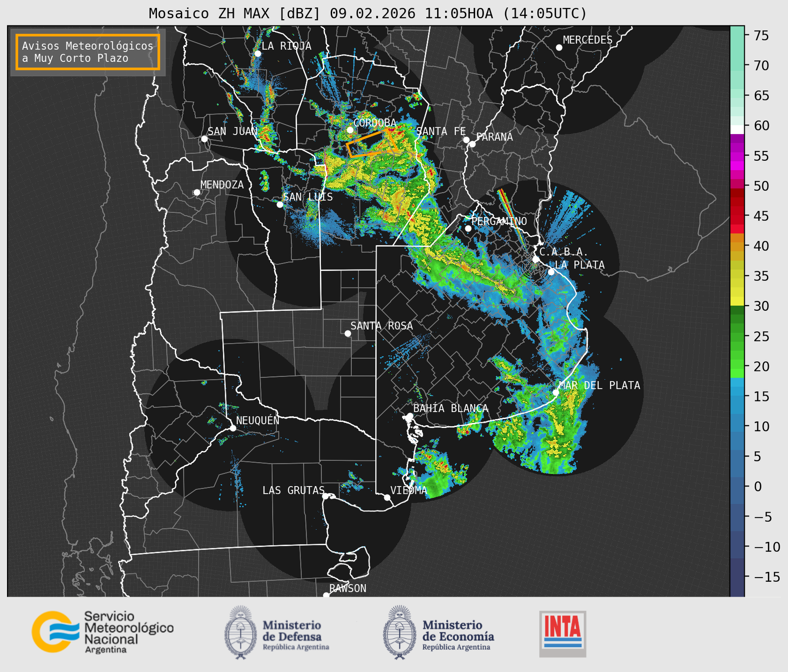Click the MERCEDES text label
The height and width of the screenshot is (672, 788).
tap(588, 40)
